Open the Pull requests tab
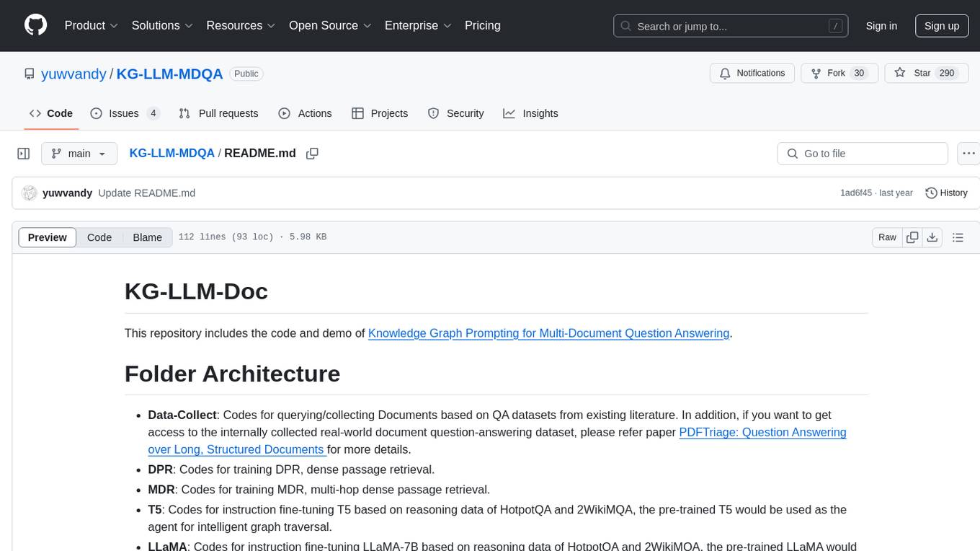This screenshot has width=980, height=551. tap(218, 113)
